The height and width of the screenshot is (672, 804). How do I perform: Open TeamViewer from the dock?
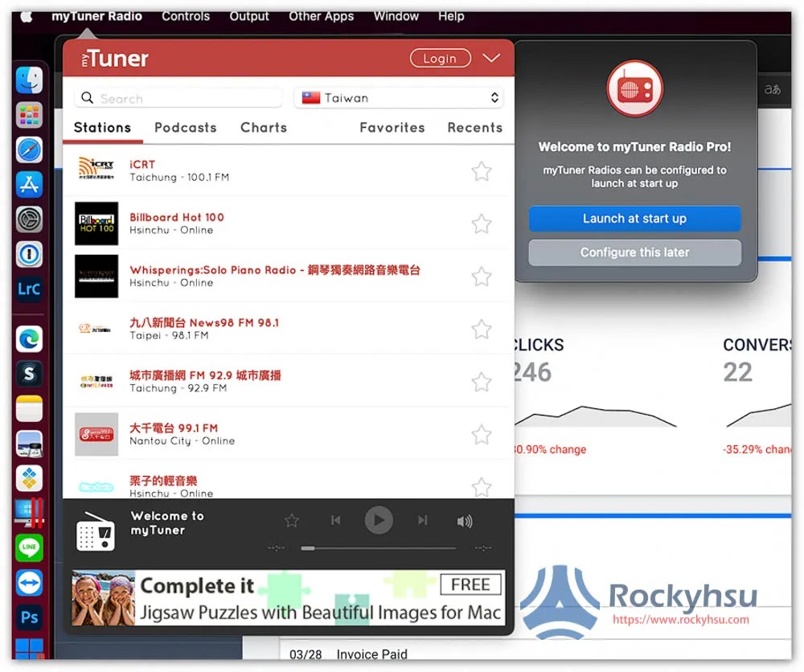pyautogui.click(x=29, y=583)
